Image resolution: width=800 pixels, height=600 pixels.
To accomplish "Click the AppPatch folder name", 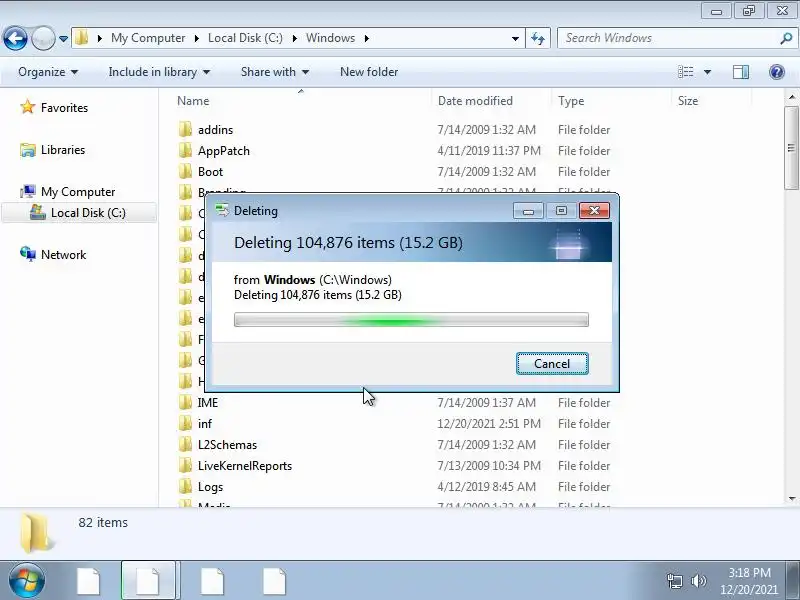I will tap(223, 151).
